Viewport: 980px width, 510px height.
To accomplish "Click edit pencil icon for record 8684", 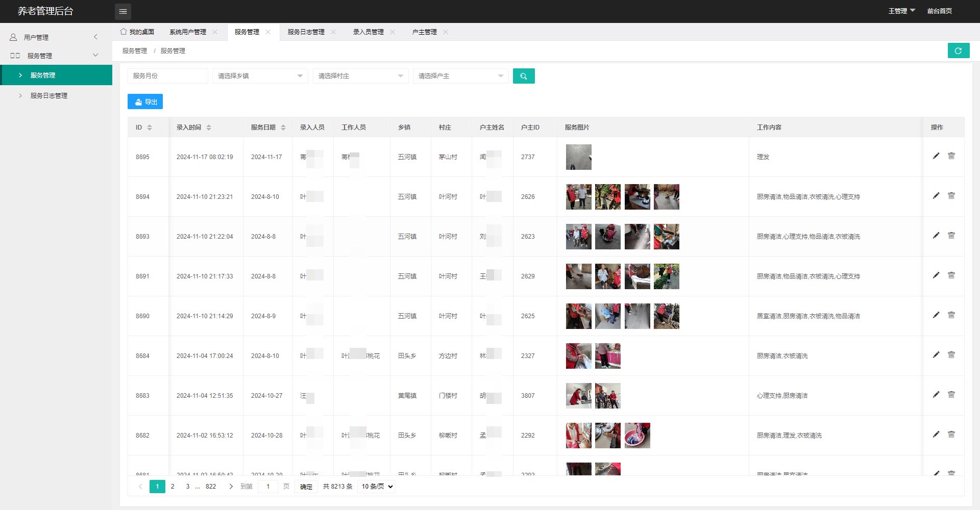I will [936, 355].
